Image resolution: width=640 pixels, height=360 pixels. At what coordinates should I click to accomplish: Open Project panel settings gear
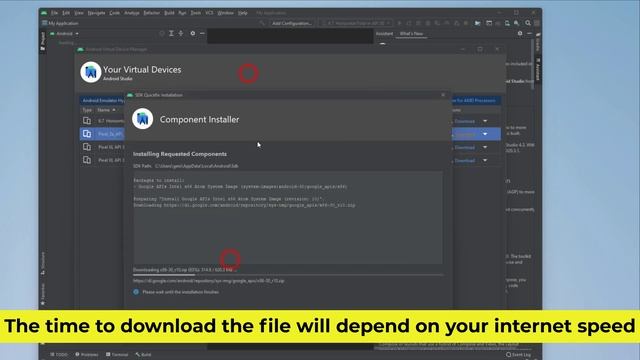click(x=193, y=33)
